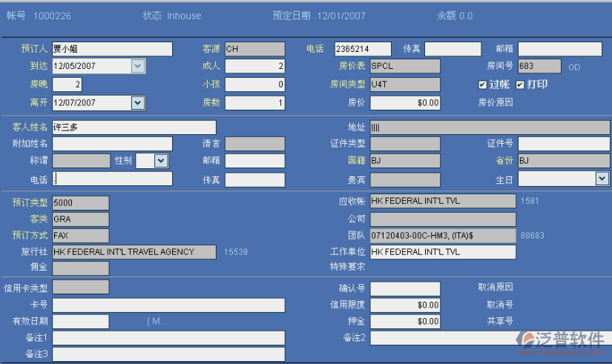
Task: Click the 预订类型 field showing 5000
Action: [81, 203]
